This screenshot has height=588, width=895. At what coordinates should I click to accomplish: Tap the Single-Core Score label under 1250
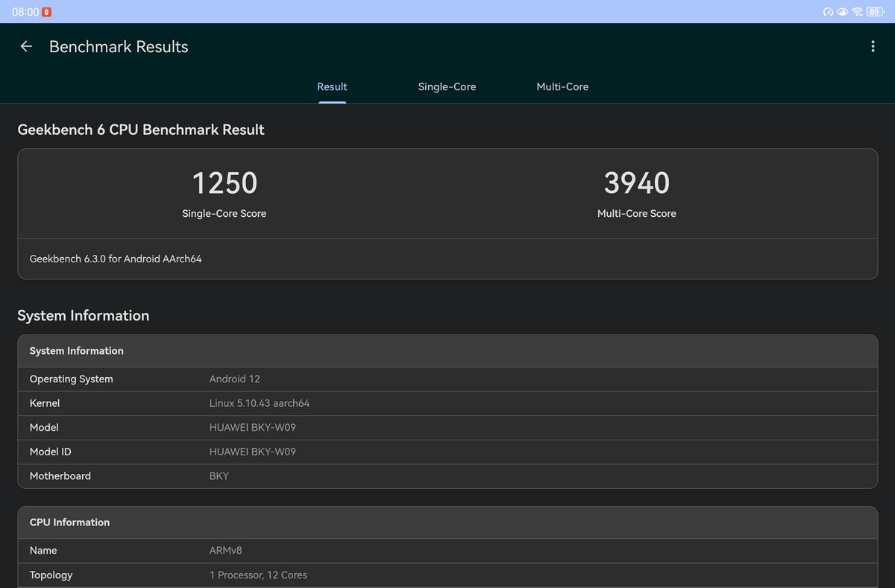224,213
